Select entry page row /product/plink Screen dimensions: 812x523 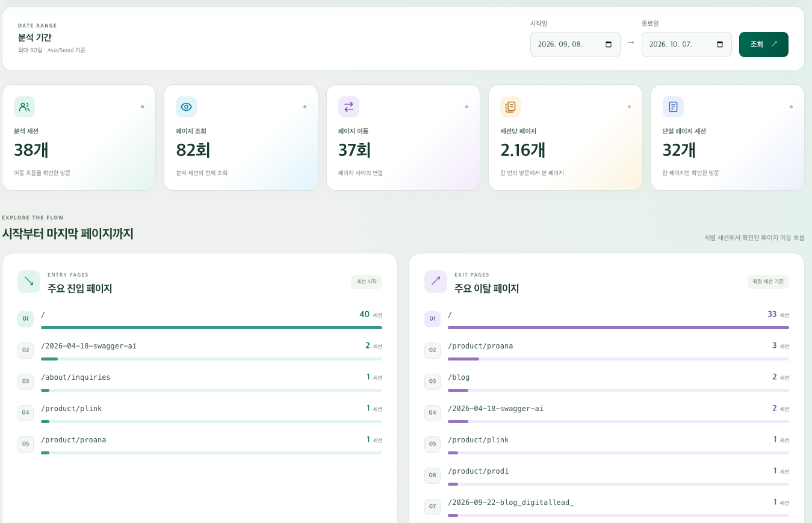click(200, 412)
